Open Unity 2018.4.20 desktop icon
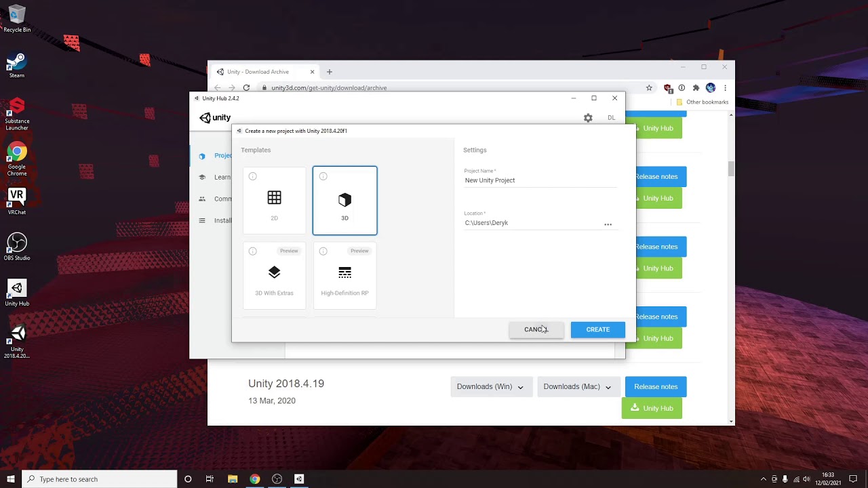Screen dimensions: 868x488 tap(17, 342)
